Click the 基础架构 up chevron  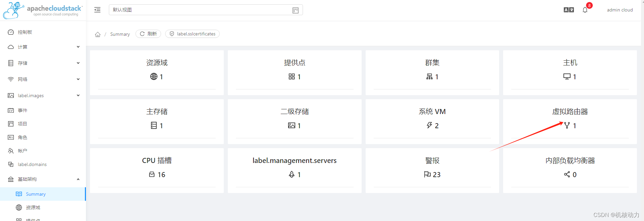pyautogui.click(x=78, y=179)
